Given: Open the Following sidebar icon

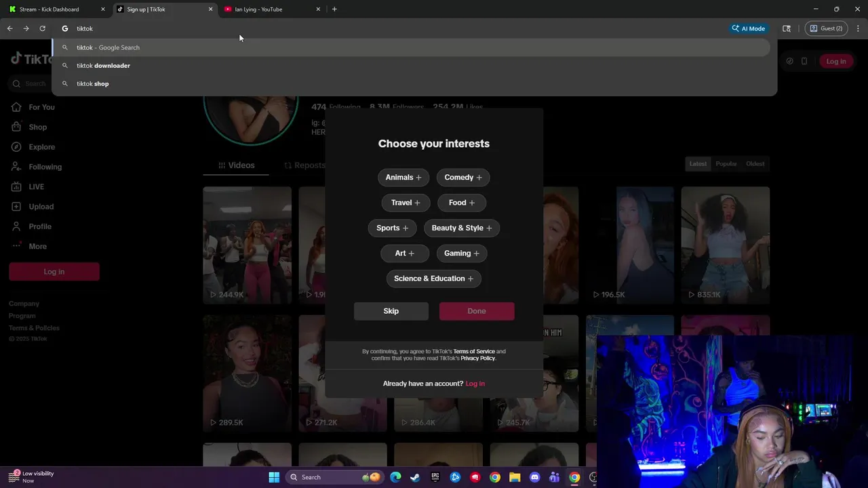Looking at the screenshot, I should point(16,167).
